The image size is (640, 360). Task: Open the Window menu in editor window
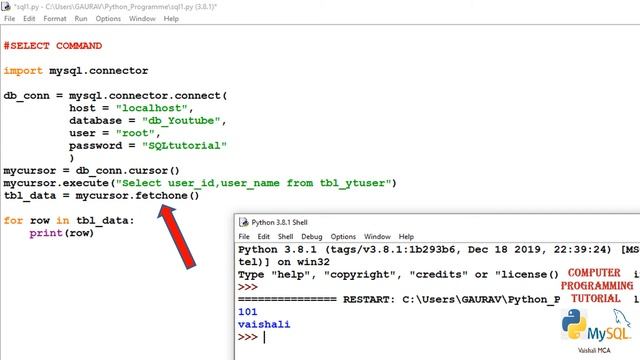(142, 19)
